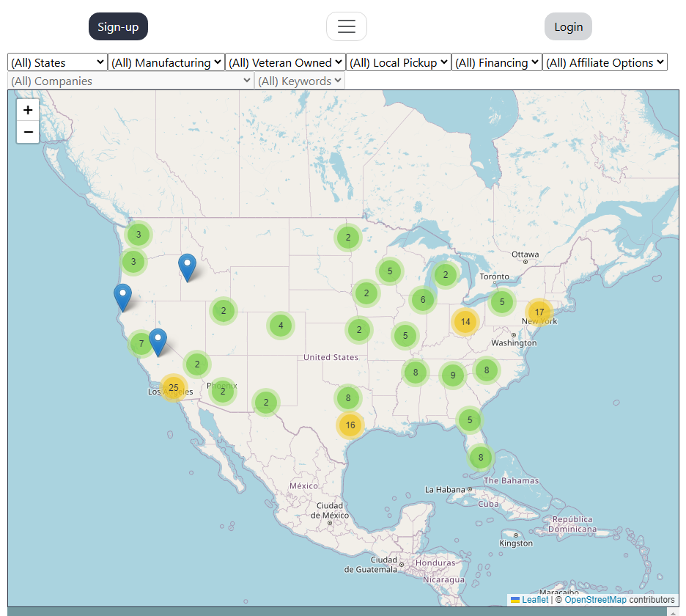The height and width of the screenshot is (616, 686).
Task: Open the hamburger navigation menu
Action: pos(346,26)
